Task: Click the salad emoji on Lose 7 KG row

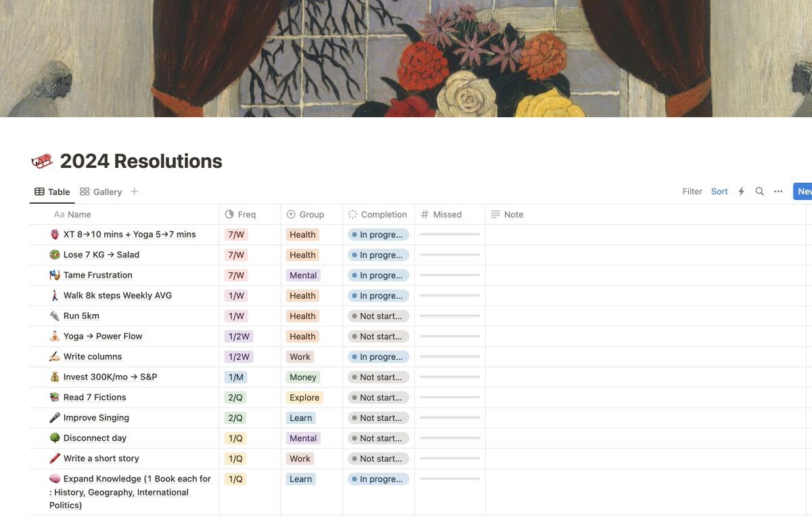Action: 55,255
